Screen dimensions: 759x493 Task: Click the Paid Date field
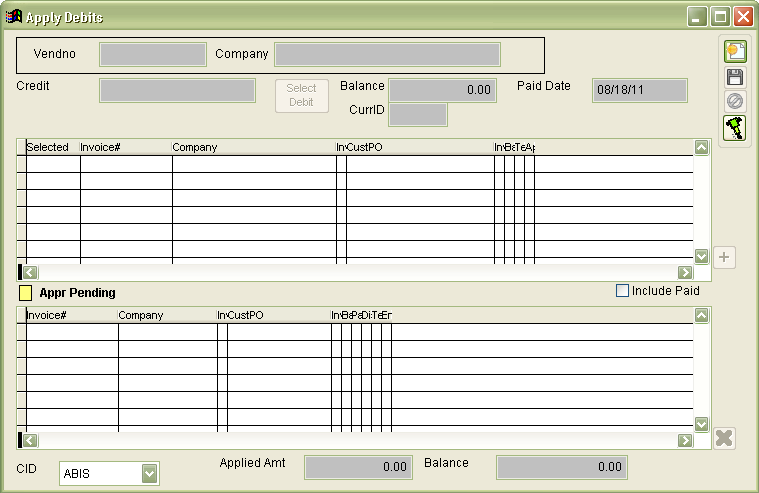(x=639, y=90)
